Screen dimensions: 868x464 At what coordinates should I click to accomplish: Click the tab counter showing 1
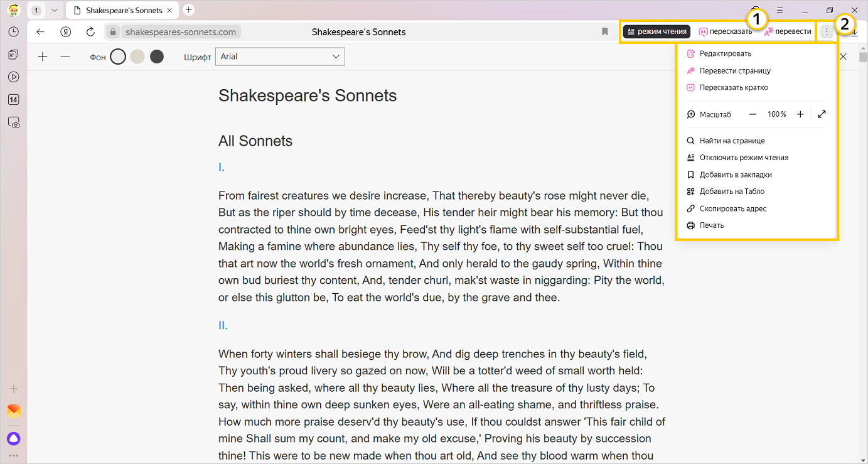point(36,11)
